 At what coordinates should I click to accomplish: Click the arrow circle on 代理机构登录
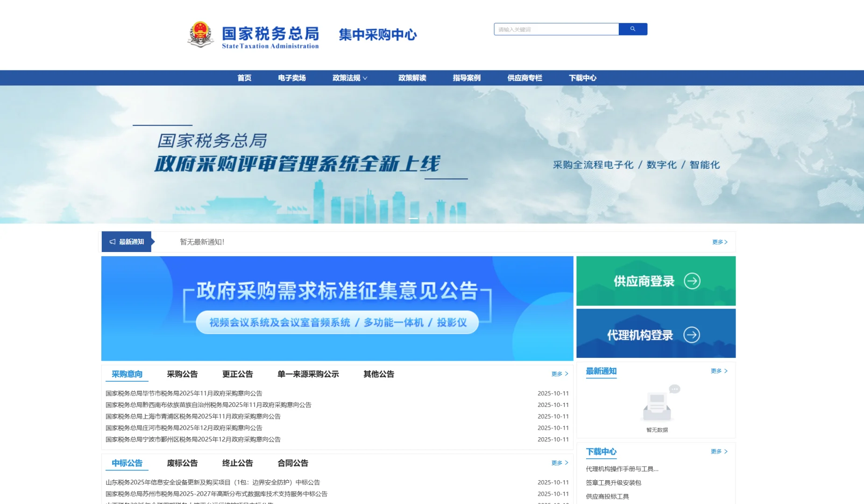(x=692, y=335)
